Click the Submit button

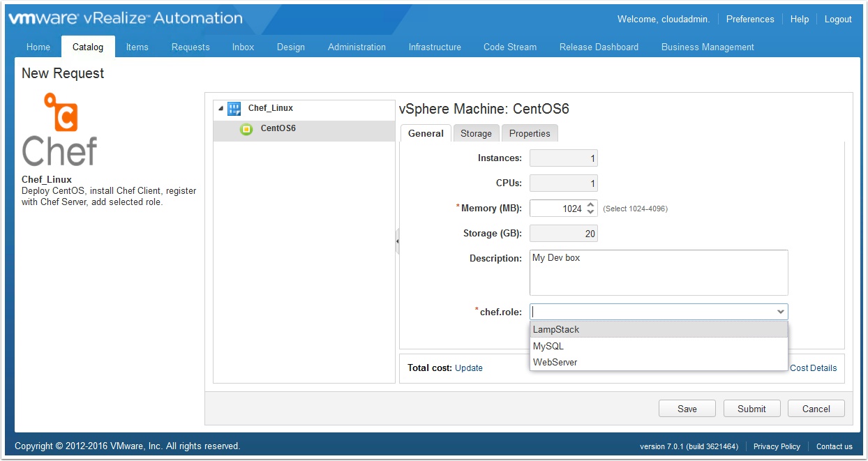[751, 409]
